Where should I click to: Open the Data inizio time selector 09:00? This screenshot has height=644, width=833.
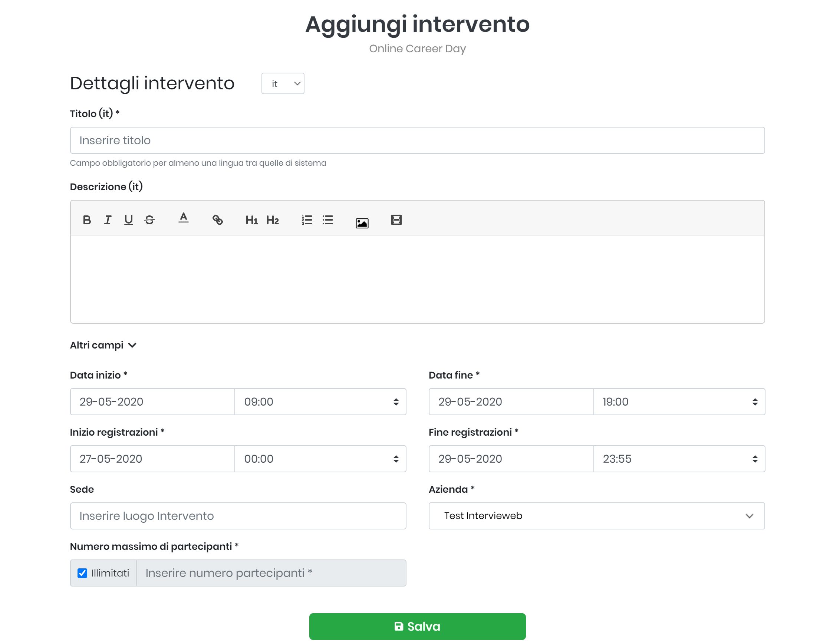[320, 402]
